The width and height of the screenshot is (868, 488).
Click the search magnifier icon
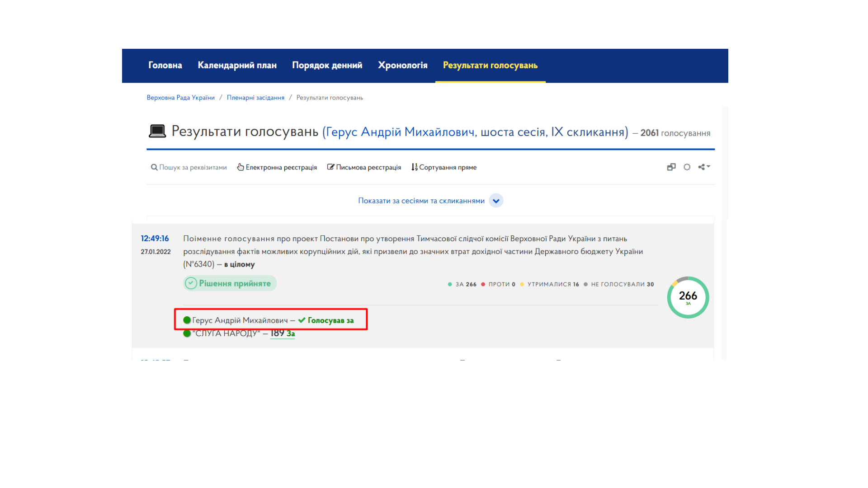point(154,167)
